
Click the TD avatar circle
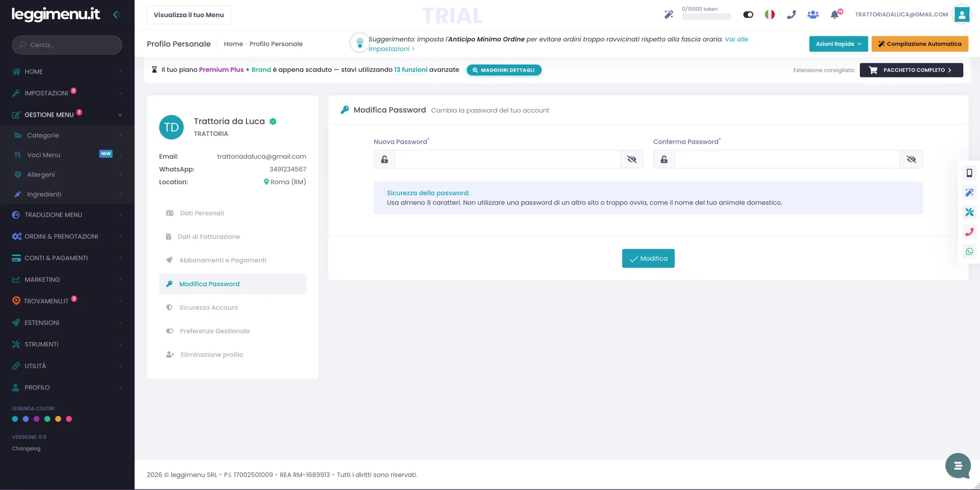pos(171,127)
